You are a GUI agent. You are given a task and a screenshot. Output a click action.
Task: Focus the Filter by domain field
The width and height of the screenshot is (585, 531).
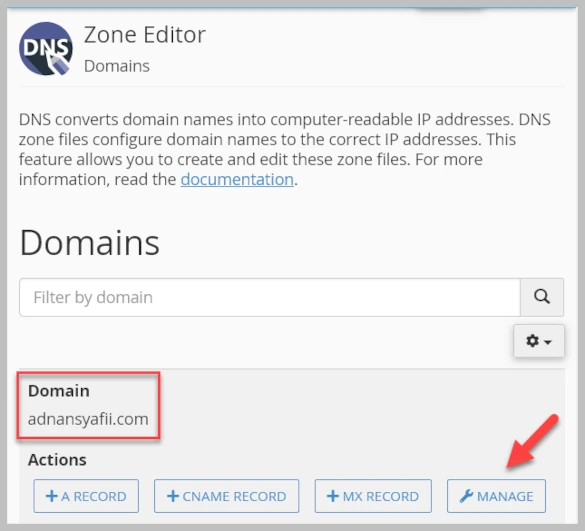(x=270, y=297)
